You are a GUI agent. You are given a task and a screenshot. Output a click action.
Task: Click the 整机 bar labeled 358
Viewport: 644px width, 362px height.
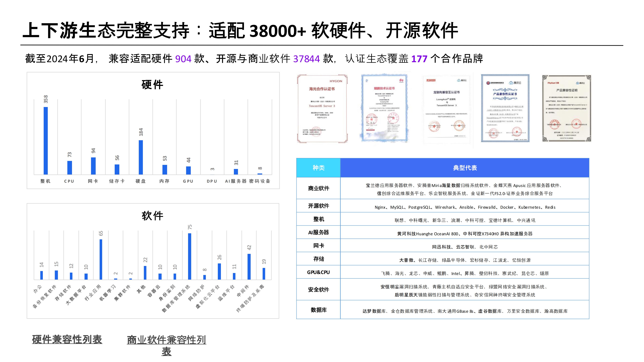46,141
